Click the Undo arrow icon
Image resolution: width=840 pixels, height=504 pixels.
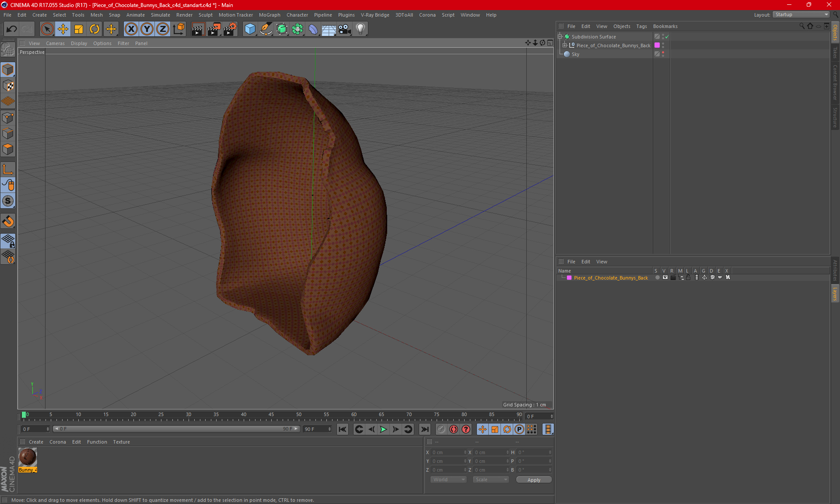(12, 29)
